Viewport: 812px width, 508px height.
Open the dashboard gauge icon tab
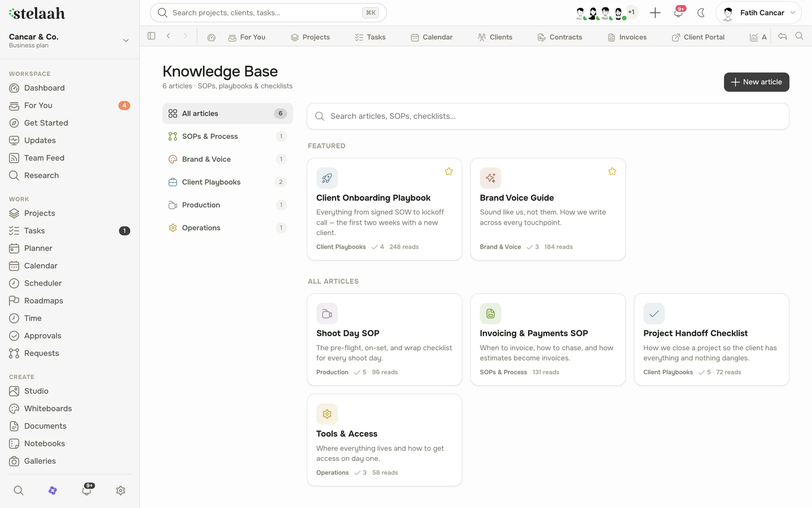pos(211,37)
